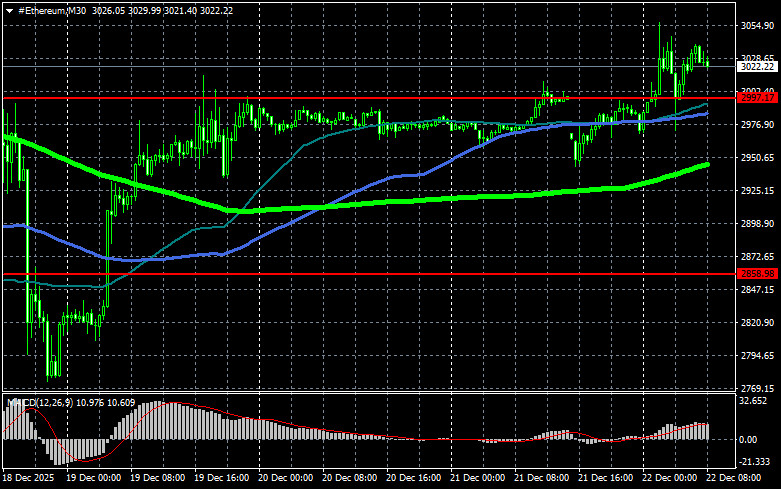This screenshot has width=781, height=489.
Task: Click the MACD scale value 0.00
Action: coord(748,440)
